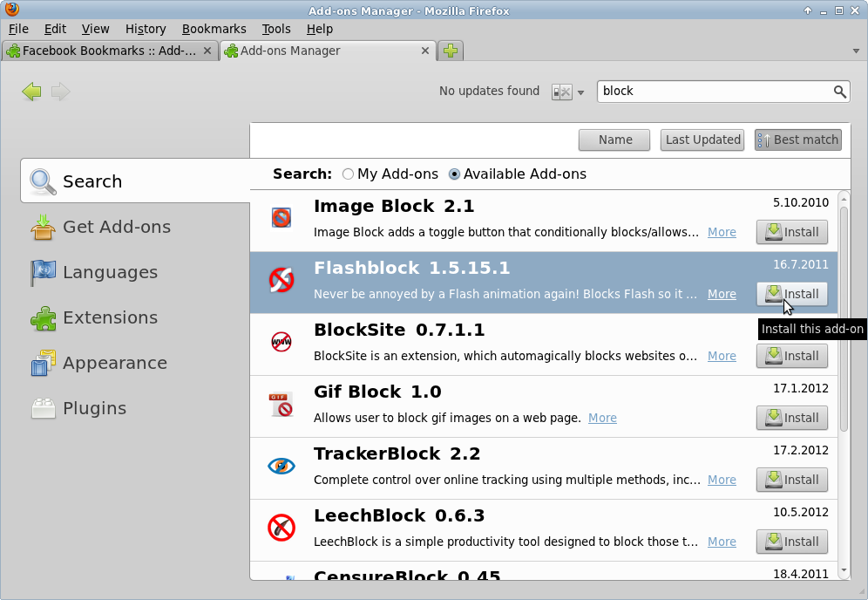Click the LeechBlock 0.6.3 title

click(399, 516)
